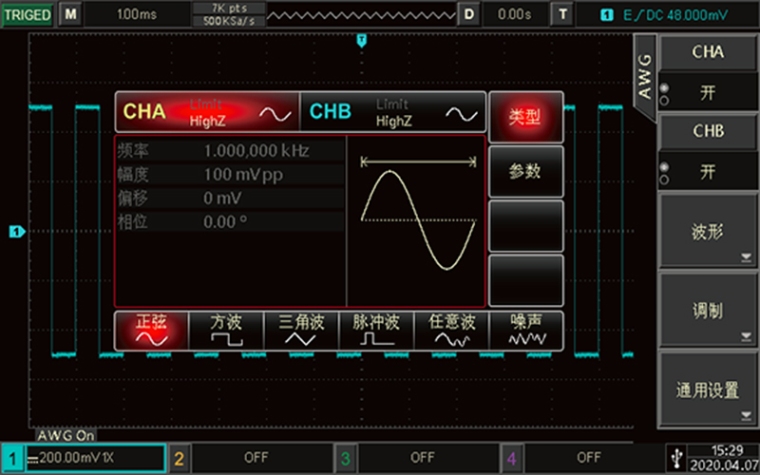
Task: Click the USB status icon
Action: click(x=678, y=457)
